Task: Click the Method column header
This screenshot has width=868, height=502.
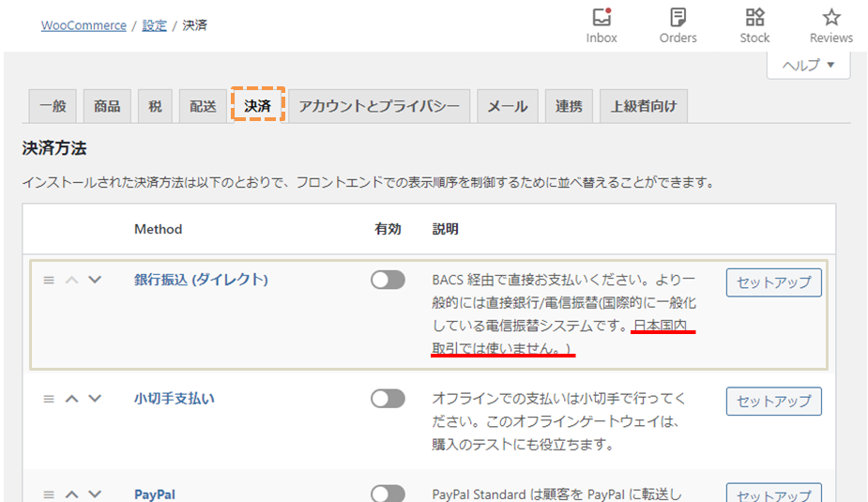Action: point(158,229)
